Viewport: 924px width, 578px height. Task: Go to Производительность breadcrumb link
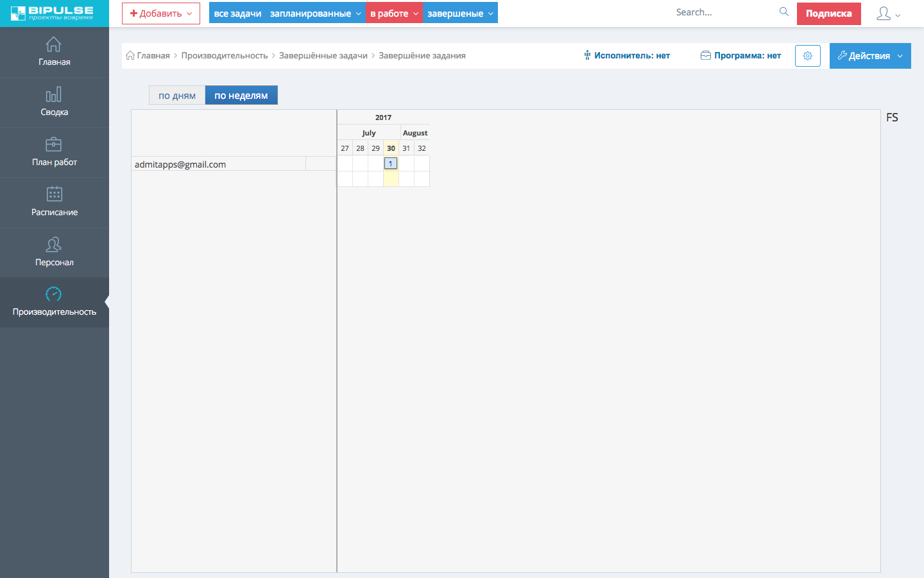coord(225,55)
